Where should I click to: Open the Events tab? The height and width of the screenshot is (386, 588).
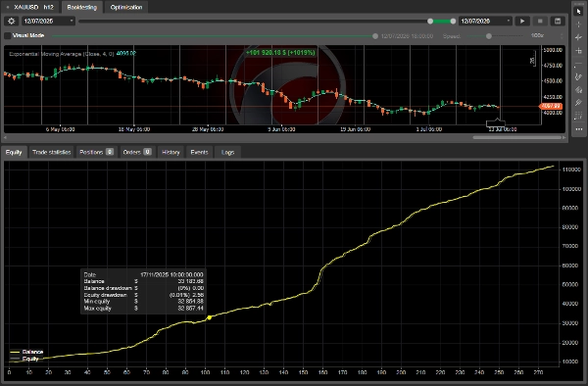(x=199, y=152)
